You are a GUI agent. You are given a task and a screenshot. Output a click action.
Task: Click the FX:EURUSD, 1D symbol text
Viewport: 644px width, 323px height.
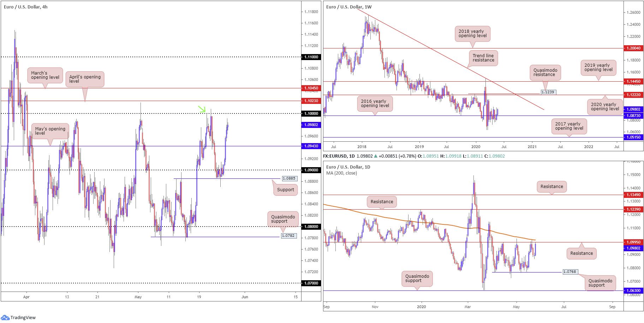(339, 156)
